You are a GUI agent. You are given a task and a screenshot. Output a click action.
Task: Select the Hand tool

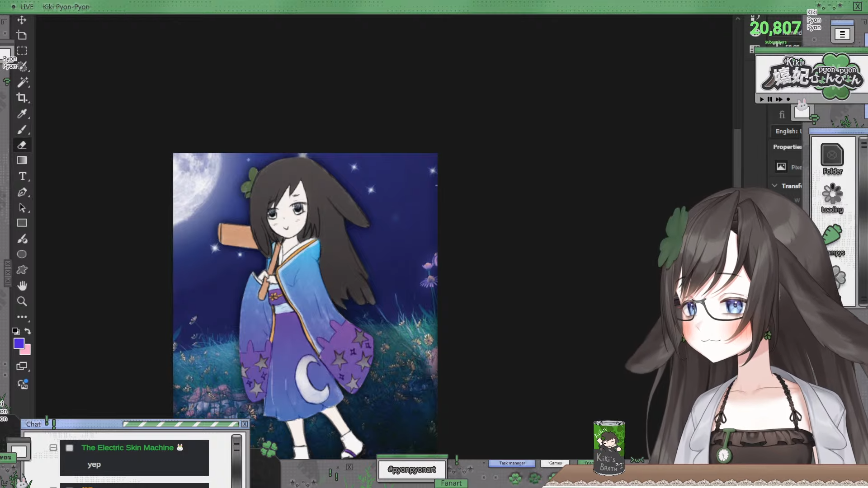[22, 286]
